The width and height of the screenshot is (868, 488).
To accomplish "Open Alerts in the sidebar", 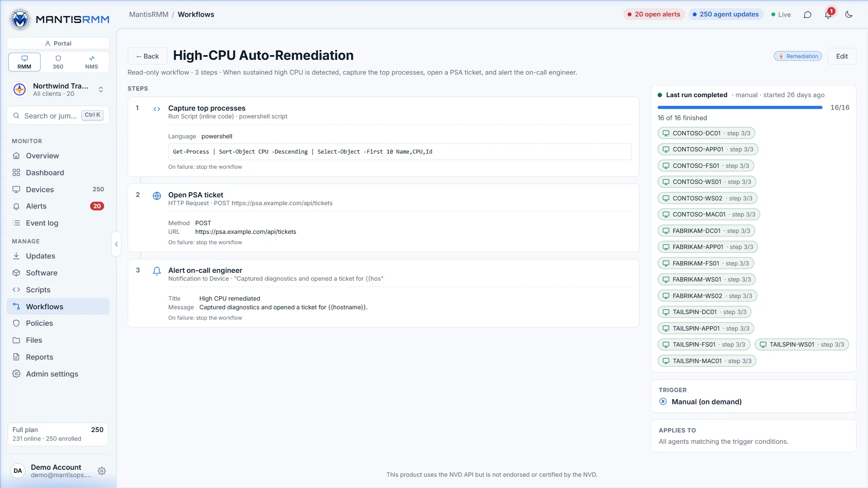I will coord(58,206).
